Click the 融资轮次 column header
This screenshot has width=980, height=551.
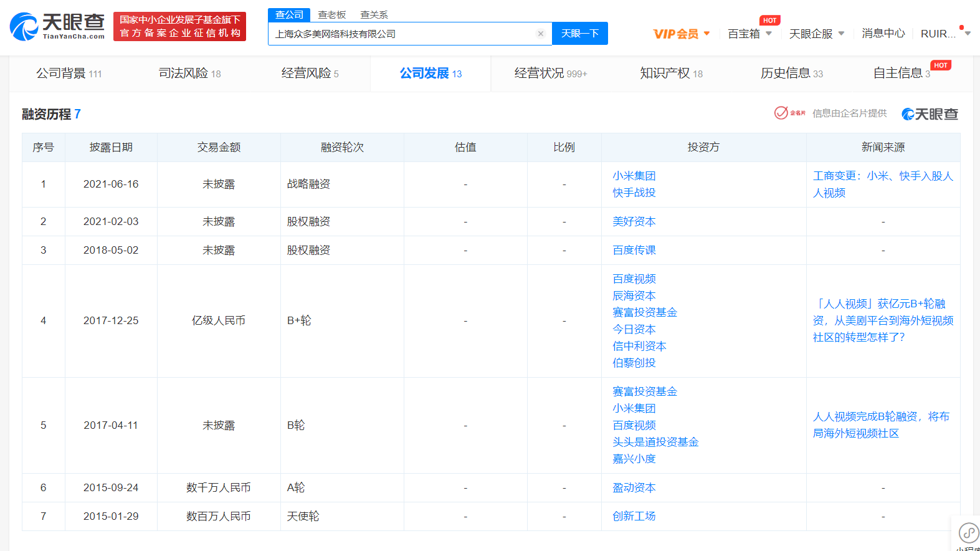[x=342, y=147]
